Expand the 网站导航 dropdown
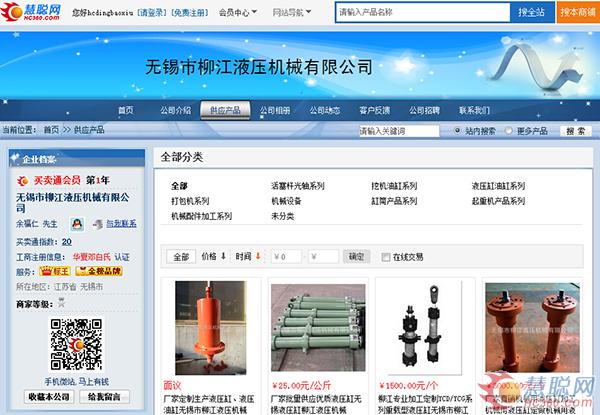Image resolution: width=600 pixels, height=415 pixels. click(x=292, y=13)
